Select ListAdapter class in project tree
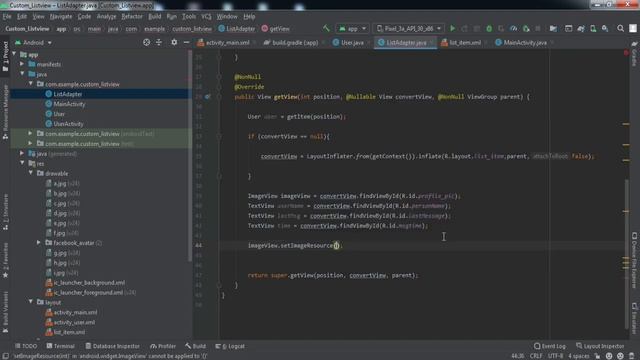The image size is (640, 360). pyautogui.click(x=68, y=94)
